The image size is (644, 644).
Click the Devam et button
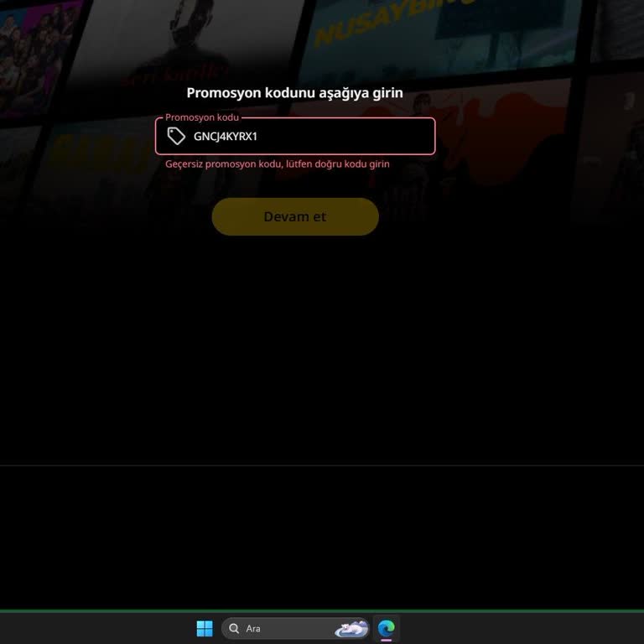coord(295,216)
